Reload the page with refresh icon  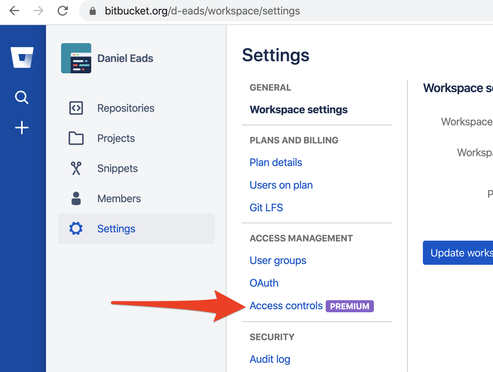click(x=63, y=11)
